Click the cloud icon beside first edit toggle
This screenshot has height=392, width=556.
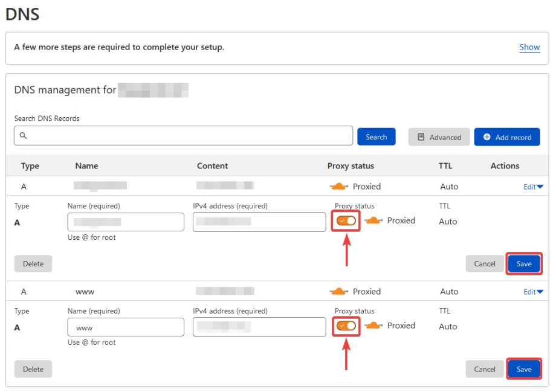(x=373, y=220)
